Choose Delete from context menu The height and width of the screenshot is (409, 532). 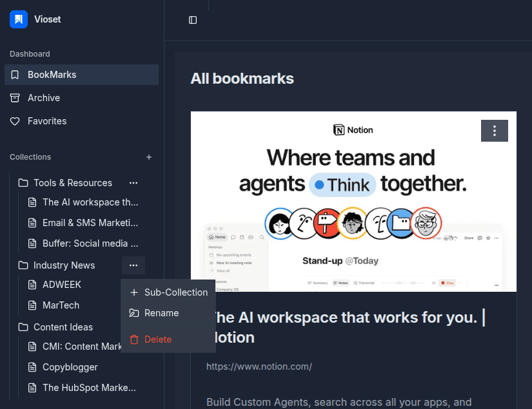pos(168,339)
